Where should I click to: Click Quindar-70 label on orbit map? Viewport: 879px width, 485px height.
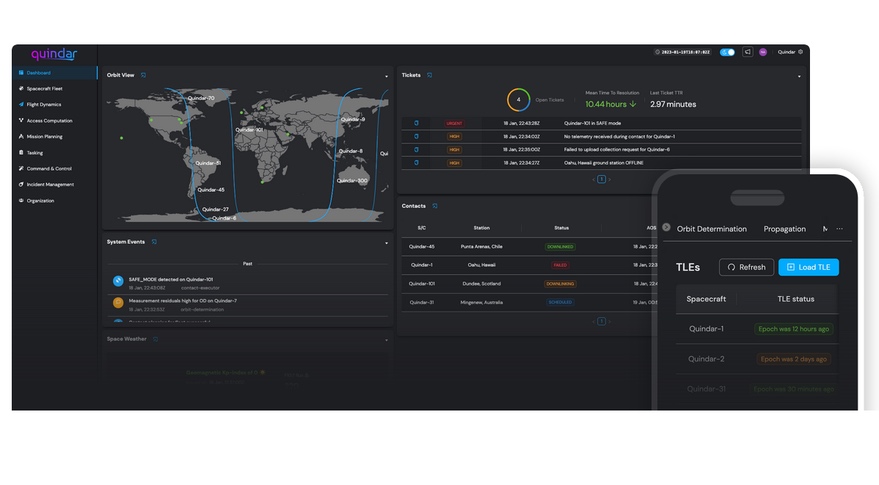click(201, 98)
